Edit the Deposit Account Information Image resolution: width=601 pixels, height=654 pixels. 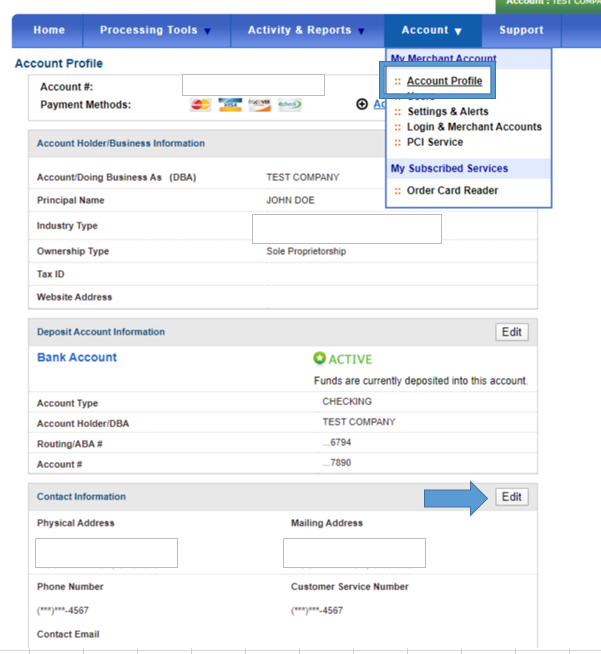click(512, 332)
